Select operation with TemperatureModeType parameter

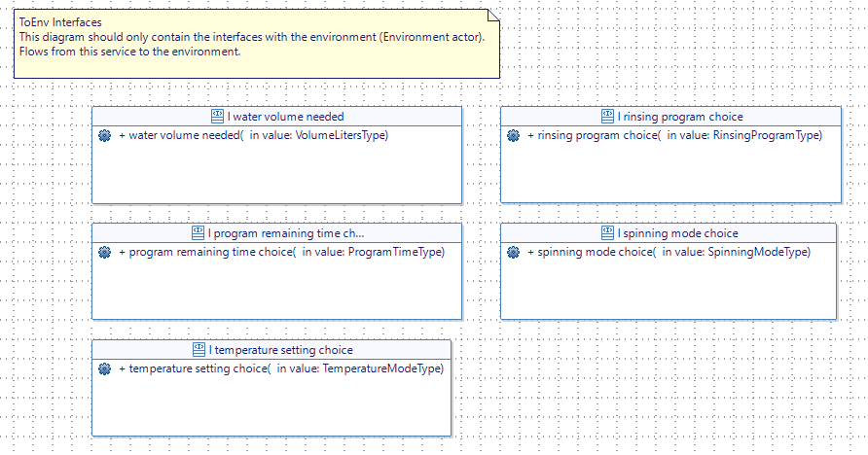[x=281, y=368]
